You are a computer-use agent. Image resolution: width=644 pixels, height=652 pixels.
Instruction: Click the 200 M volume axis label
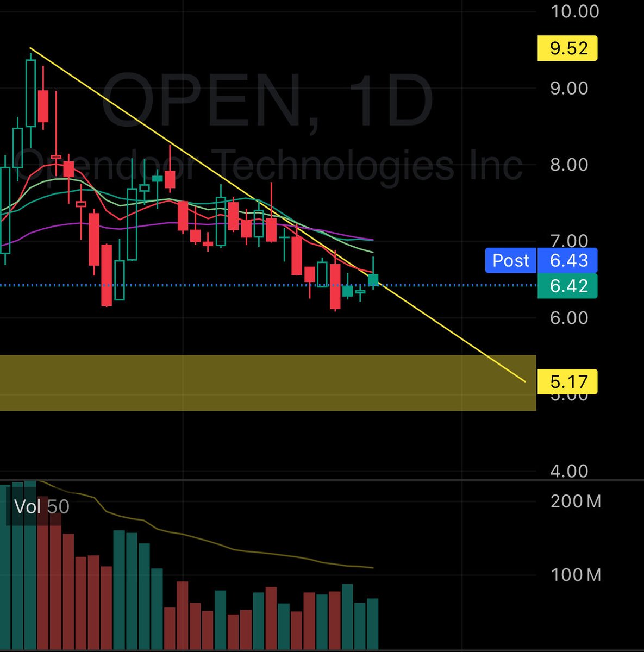click(x=576, y=501)
